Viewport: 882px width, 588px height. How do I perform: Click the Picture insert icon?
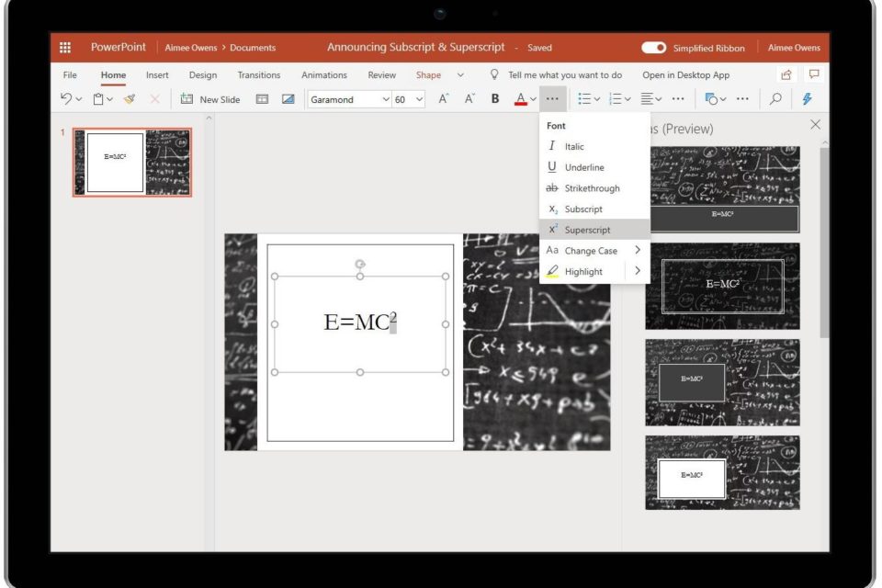click(288, 99)
